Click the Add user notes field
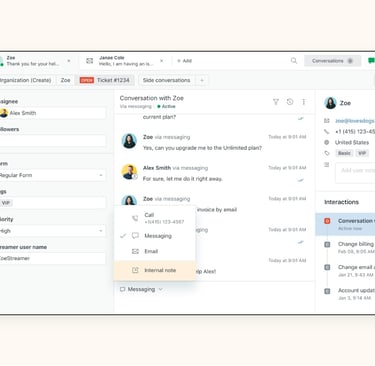Screen dimensions: 375x366 coord(355,173)
